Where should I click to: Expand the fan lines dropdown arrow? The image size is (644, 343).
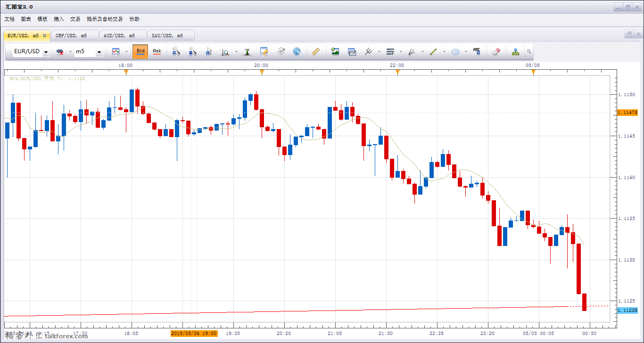422,52
